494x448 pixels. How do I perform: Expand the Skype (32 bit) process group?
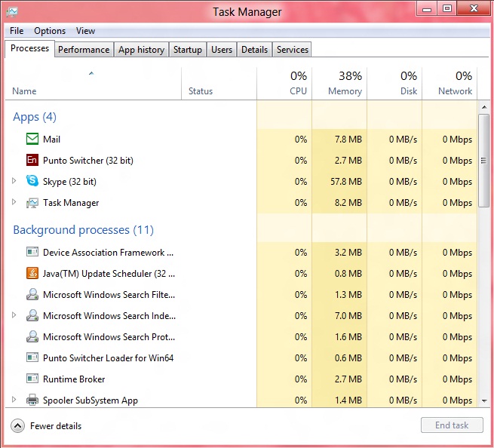coord(14,181)
